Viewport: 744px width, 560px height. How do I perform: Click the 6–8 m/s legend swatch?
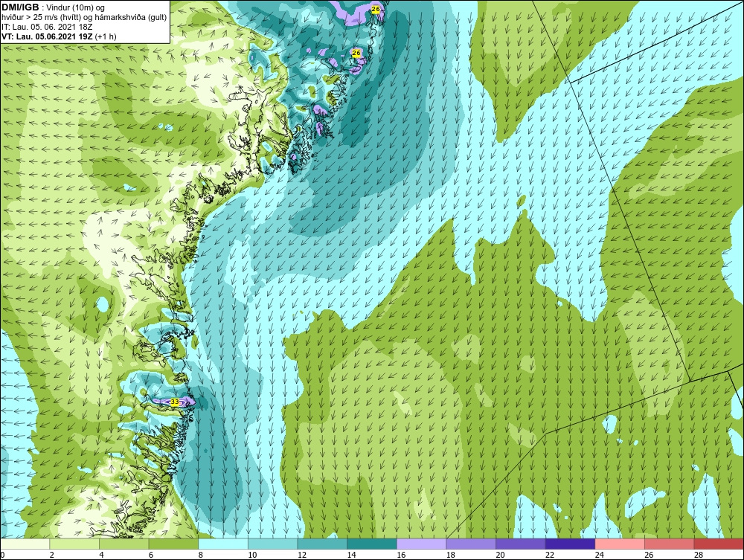(173, 544)
